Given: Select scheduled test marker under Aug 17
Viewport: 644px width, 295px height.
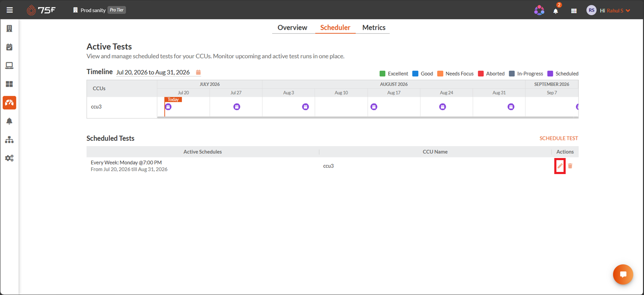Looking at the screenshot, I should tap(374, 107).
